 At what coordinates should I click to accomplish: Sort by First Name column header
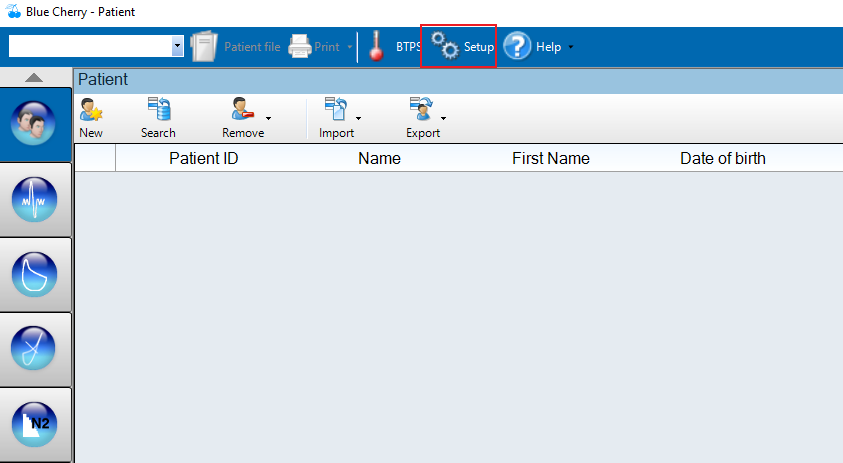551,158
